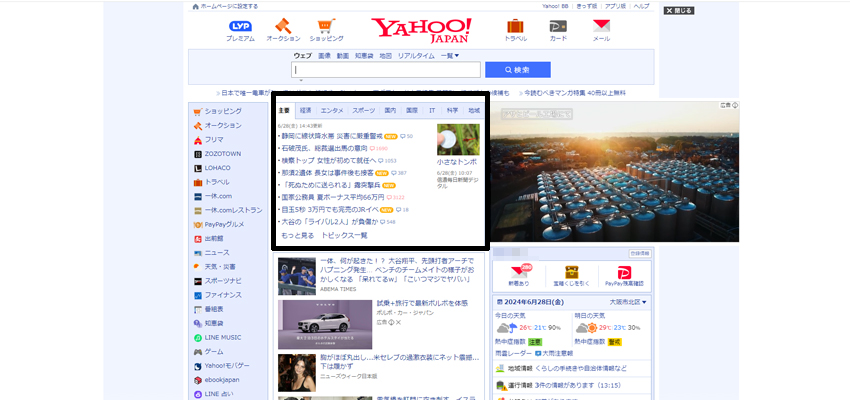This screenshot has width=850, height=400.
Task: Switch to the 国内 news tab
Action: pos(390,111)
